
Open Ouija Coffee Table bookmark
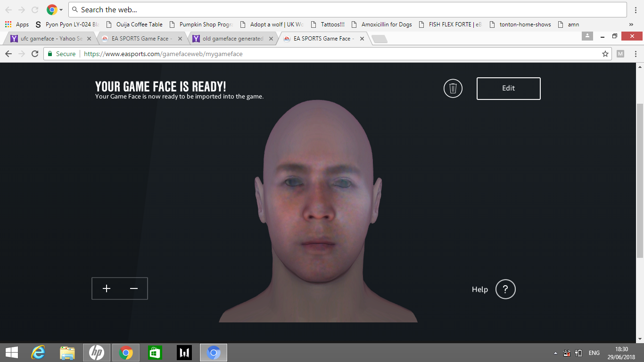click(134, 25)
